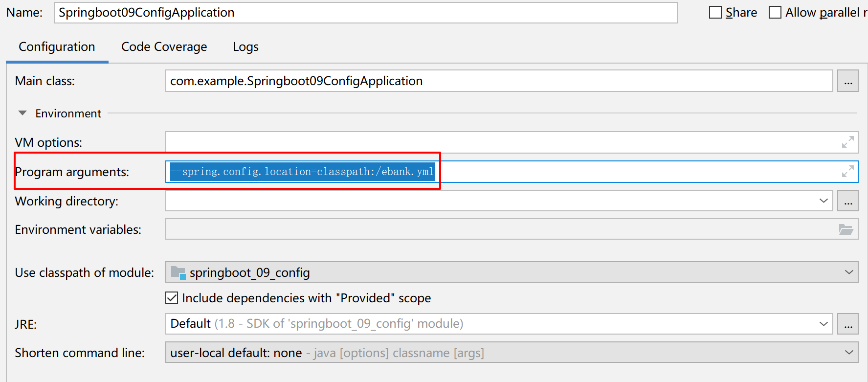Image resolution: width=868 pixels, height=382 pixels.
Task: Open Shorten command line dropdown
Action: [512, 353]
